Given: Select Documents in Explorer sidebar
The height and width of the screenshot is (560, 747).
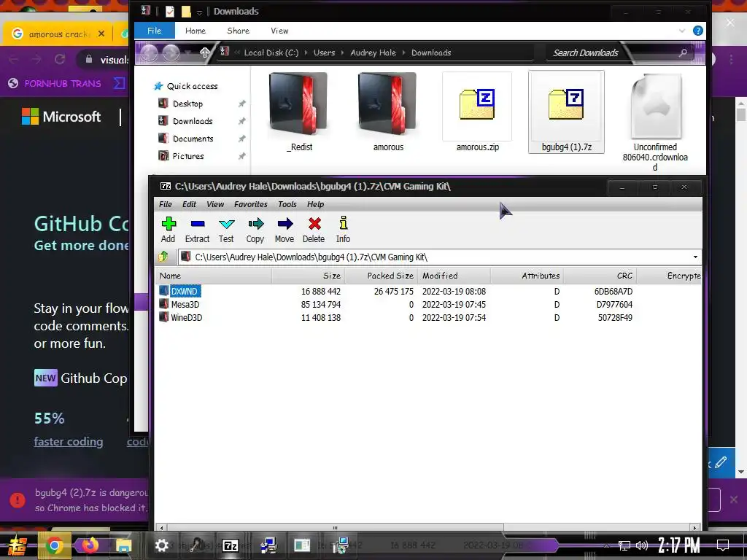Looking at the screenshot, I should click(193, 139).
